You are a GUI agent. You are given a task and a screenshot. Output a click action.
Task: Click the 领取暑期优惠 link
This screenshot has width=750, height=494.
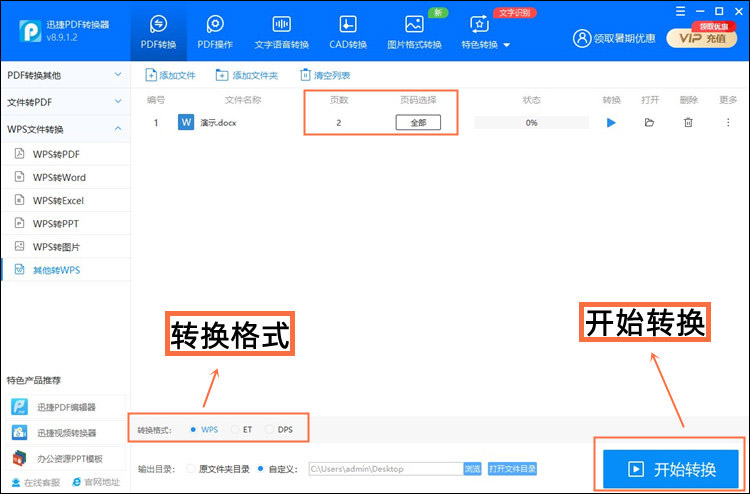tap(624, 38)
